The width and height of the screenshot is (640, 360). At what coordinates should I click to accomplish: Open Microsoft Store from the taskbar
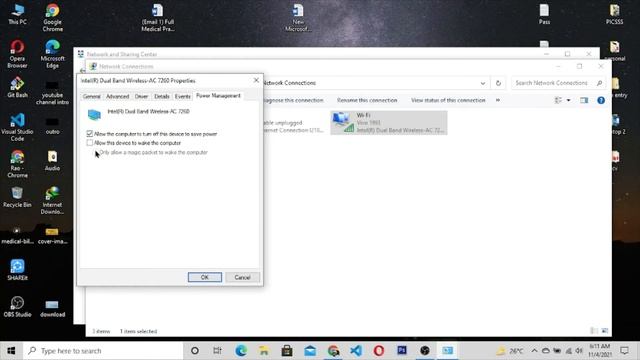(287, 351)
